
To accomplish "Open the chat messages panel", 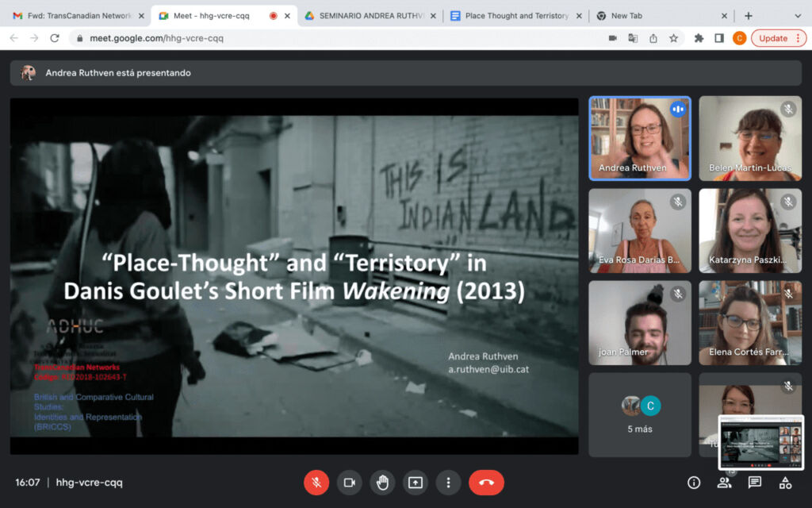I will (755, 483).
